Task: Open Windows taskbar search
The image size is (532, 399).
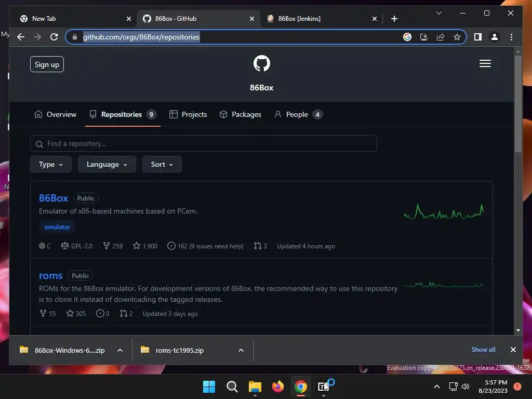Action: tap(232, 387)
